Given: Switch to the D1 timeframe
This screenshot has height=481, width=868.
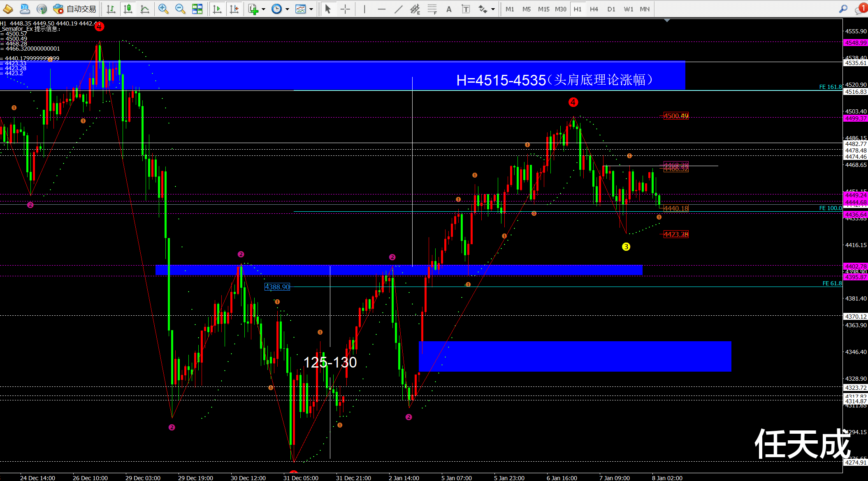Looking at the screenshot, I should coord(611,9).
